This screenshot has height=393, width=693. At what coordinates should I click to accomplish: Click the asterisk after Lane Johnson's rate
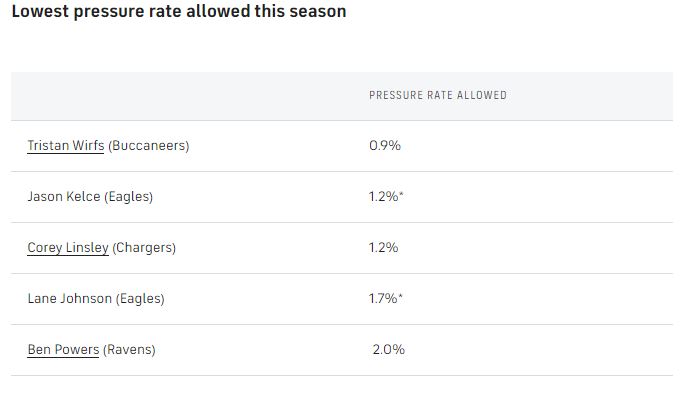pos(400,296)
